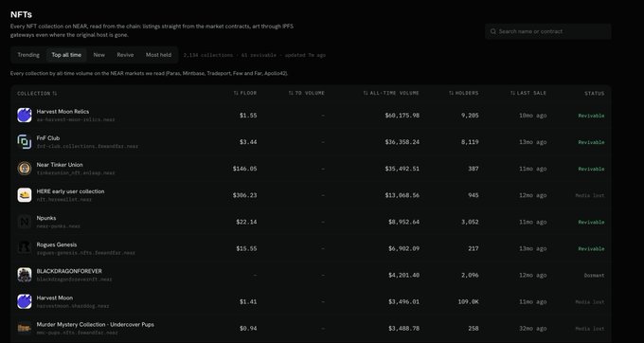
Task: Click holders count 109.0K
Action: click(468, 302)
